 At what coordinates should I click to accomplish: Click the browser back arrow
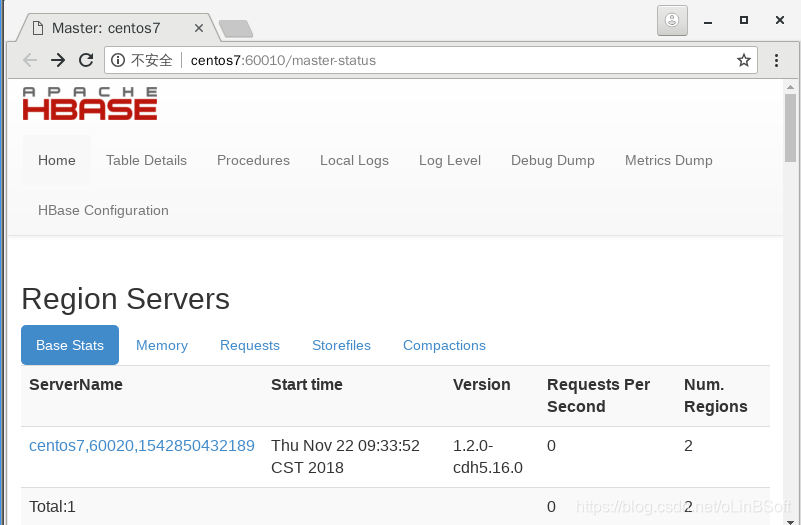click(x=30, y=60)
